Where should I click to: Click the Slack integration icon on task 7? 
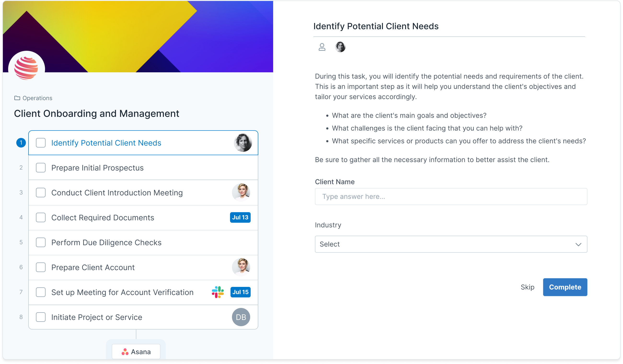(x=218, y=292)
